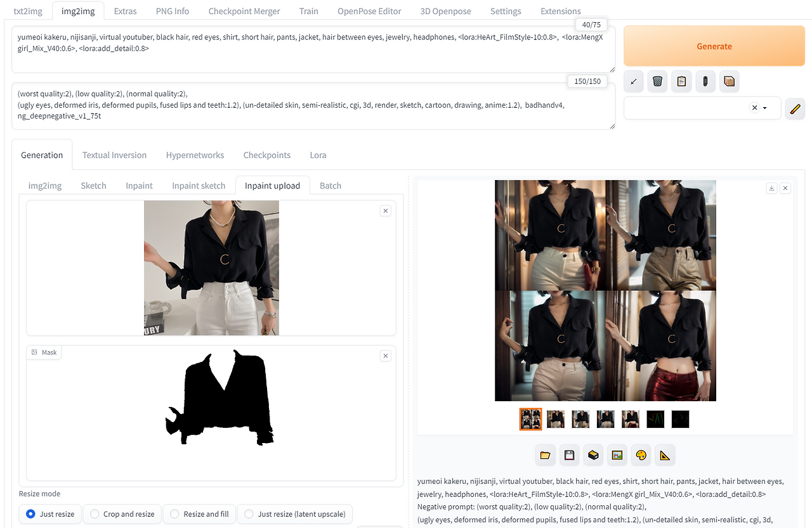Select Just resize (latent upscale) mode
The width and height of the screenshot is (812, 528).
point(295,514)
